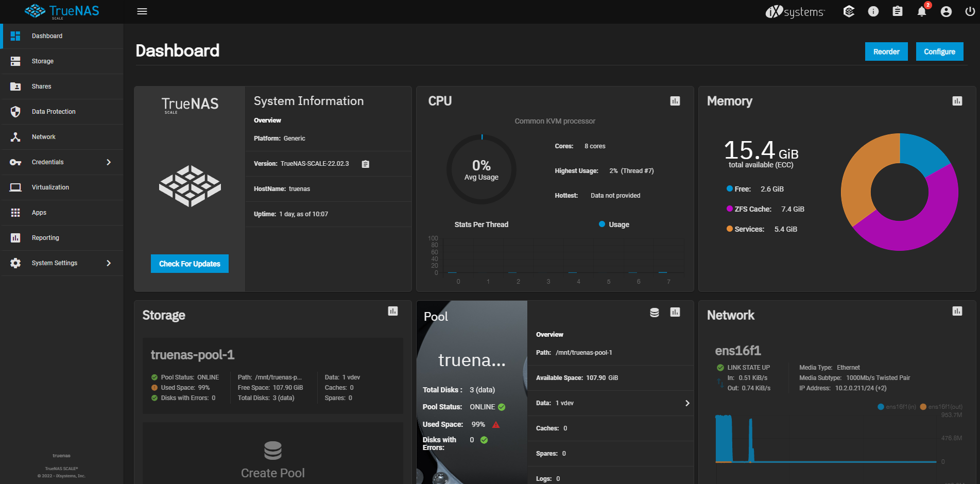Viewport: 980px width, 484px height.
Task: Click the HostName truenas row
Action: tap(329, 189)
